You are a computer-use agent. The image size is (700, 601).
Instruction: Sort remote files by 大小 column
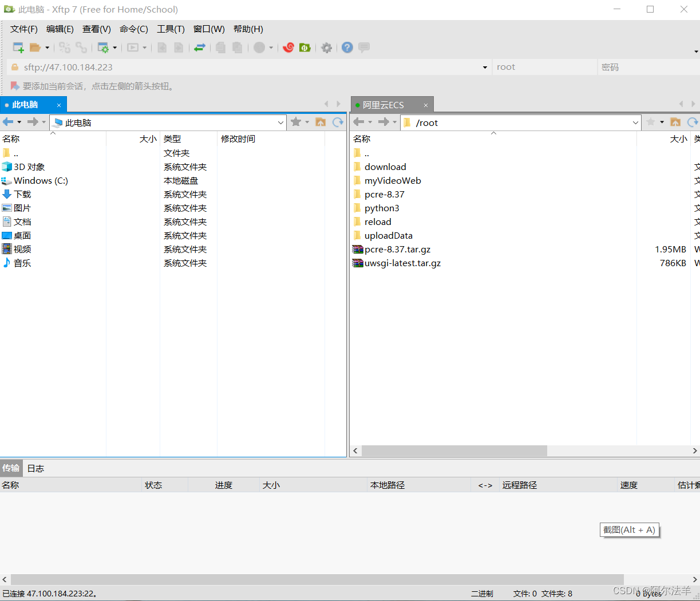663,139
